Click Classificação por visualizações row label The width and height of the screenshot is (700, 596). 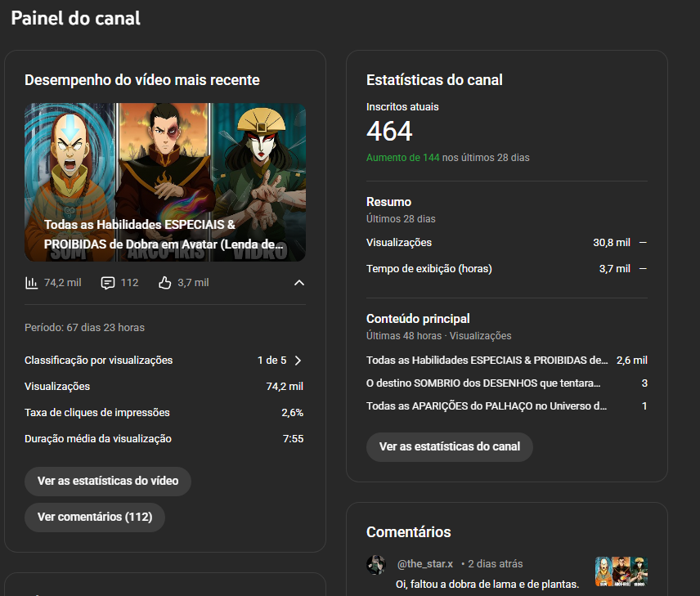click(x=99, y=361)
